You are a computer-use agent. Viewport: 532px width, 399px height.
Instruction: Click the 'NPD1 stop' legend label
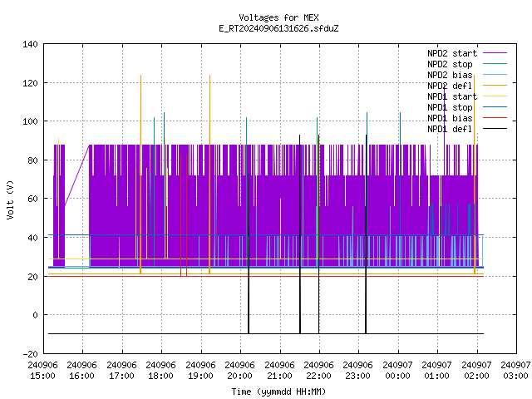[450, 107]
